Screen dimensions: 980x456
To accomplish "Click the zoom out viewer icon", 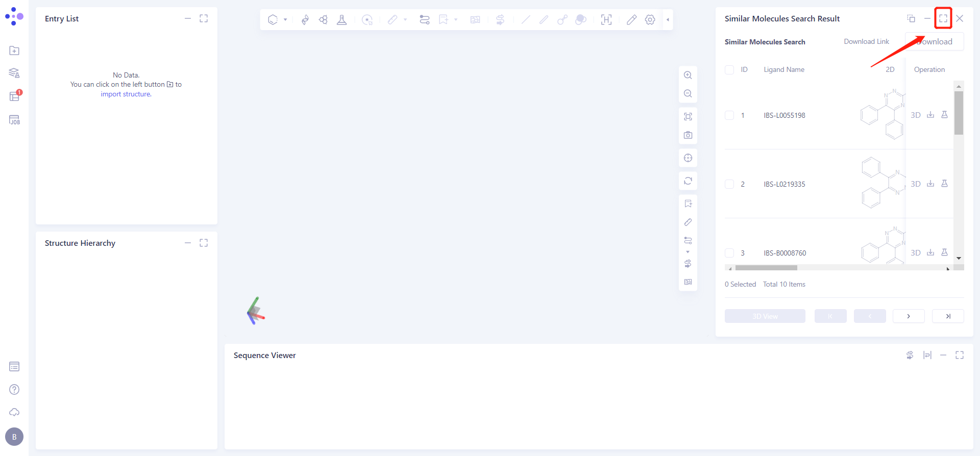I will click(688, 94).
